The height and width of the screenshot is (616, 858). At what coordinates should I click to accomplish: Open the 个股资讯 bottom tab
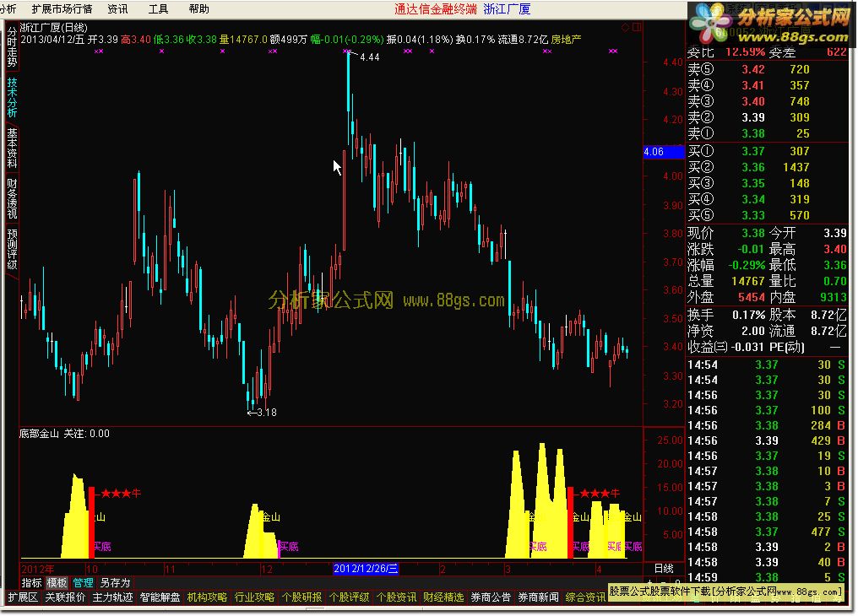coord(396,597)
